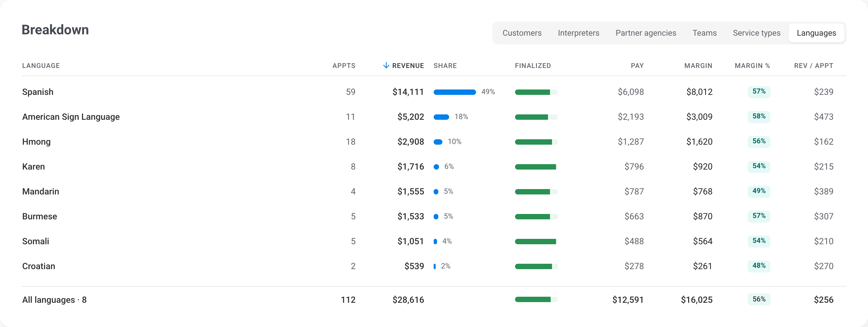Click the Burmese language name
The image size is (868, 327).
click(39, 216)
